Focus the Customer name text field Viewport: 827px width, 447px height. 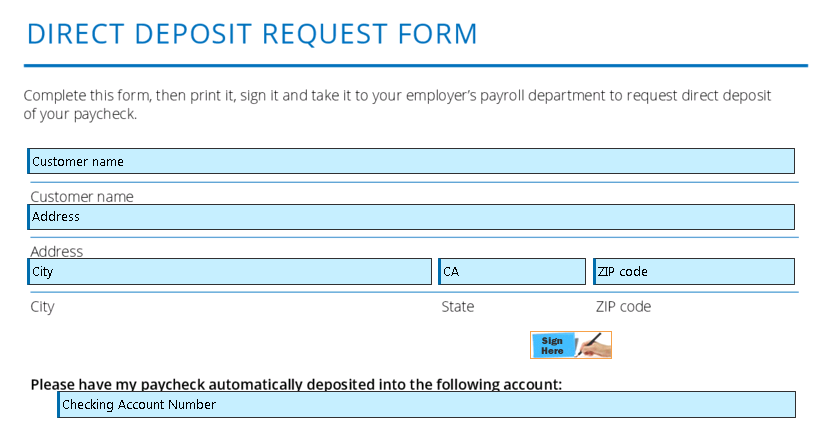(x=411, y=161)
